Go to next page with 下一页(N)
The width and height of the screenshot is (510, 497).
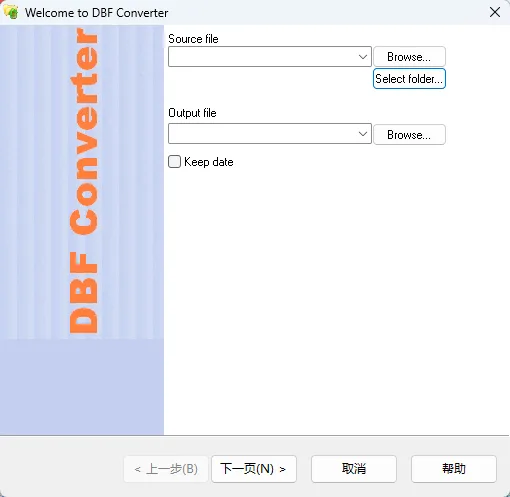tap(254, 469)
